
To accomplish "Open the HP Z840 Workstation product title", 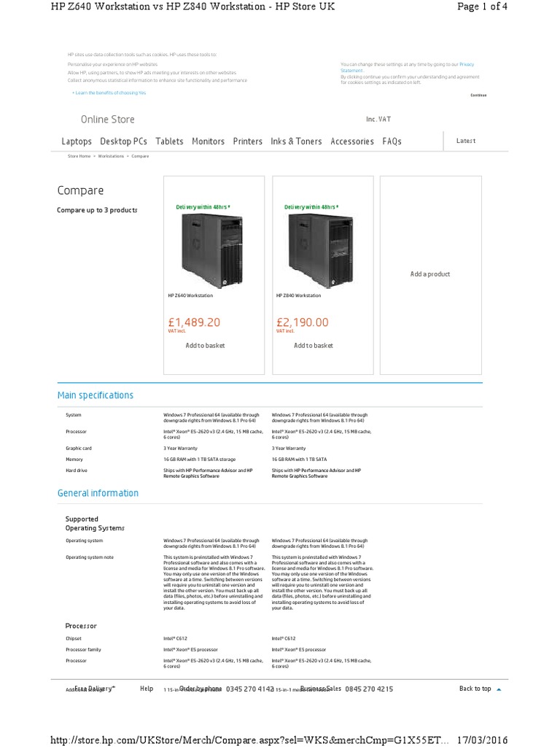I will [298, 295].
